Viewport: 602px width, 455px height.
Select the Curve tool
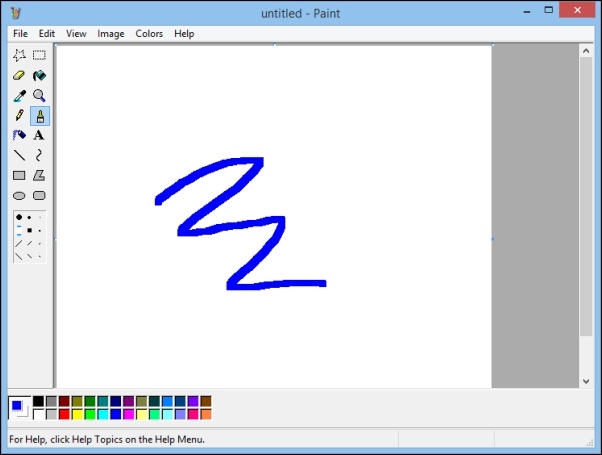(39, 156)
